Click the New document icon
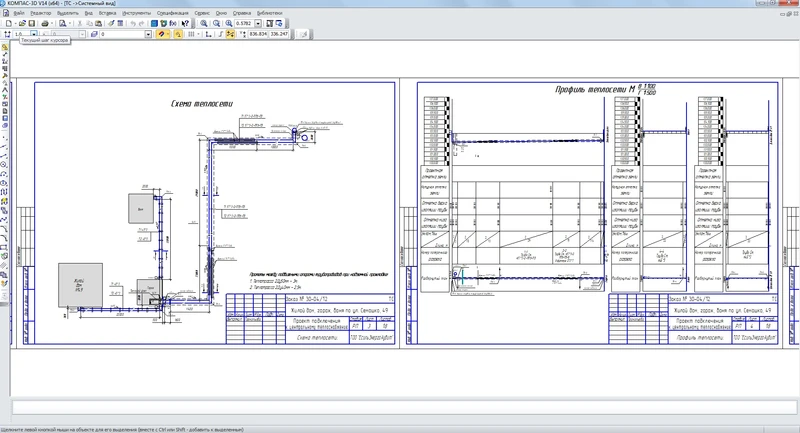Screen dimensions: 800x433 tap(7, 22)
